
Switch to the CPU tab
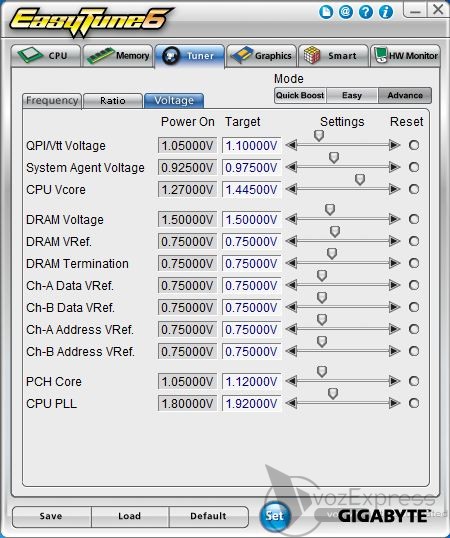click(x=46, y=56)
